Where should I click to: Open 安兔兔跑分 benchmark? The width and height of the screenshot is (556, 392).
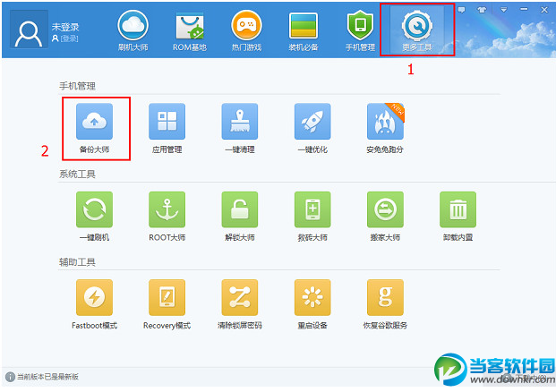[x=385, y=129]
